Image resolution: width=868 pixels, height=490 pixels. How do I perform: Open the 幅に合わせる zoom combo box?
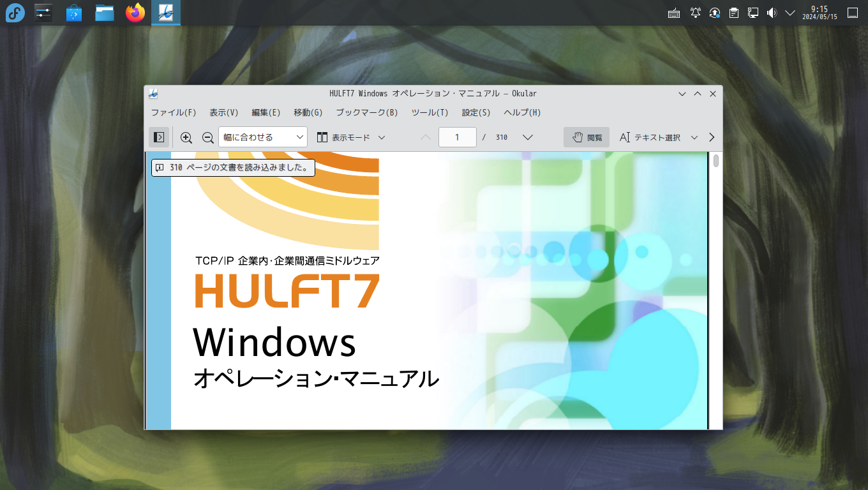click(263, 137)
